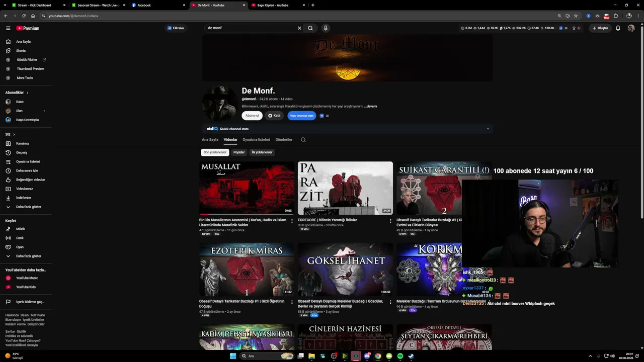This screenshot has width=644, height=362.
Task: Open options menu for Tarikatlar Buzdağı #1
Action: pos(292,302)
